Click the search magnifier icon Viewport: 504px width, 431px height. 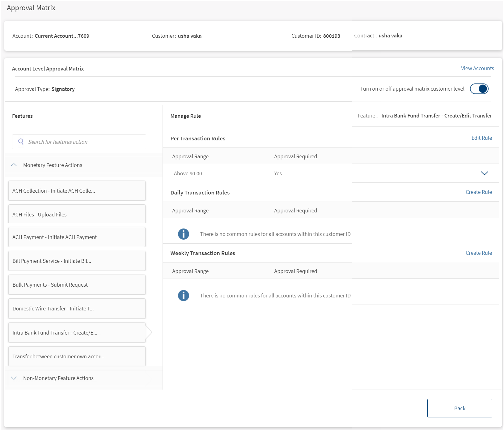(x=21, y=142)
